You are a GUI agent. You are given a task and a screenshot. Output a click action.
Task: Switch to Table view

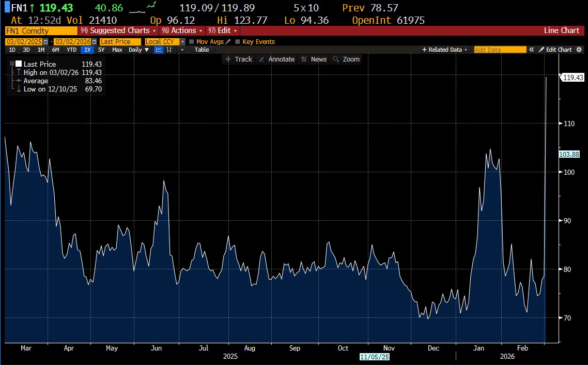coord(202,50)
